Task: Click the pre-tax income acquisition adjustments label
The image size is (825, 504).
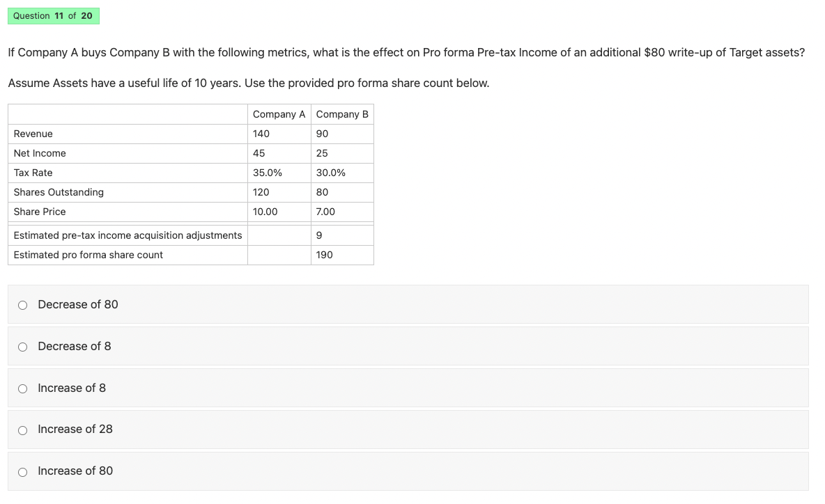Action: pyautogui.click(x=128, y=235)
